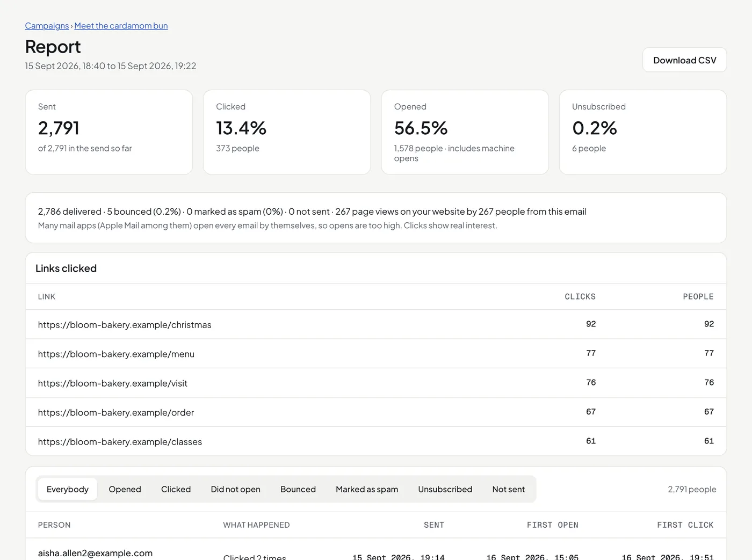
Task: Click the 373 people caption
Action: (237, 148)
